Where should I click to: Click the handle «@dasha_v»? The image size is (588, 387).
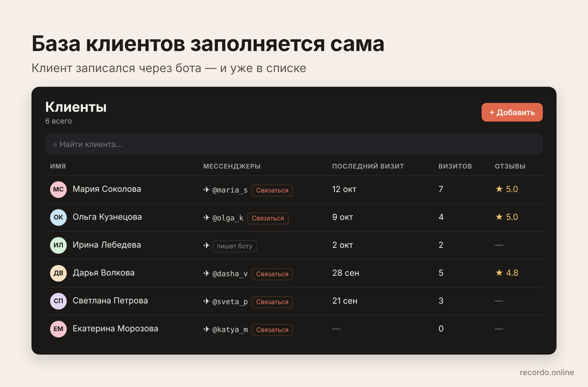(x=230, y=274)
